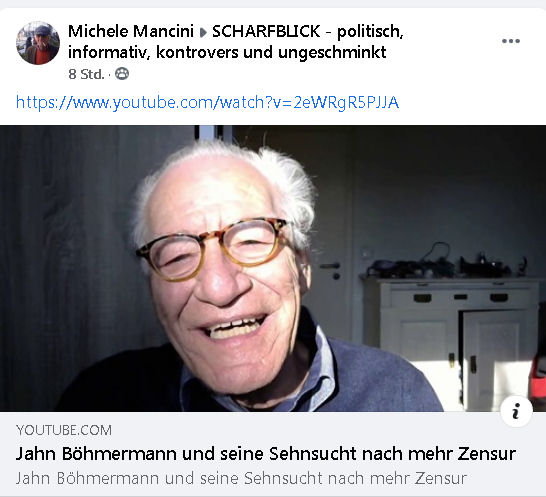The height and width of the screenshot is (497, 546).
Task: Click the word 'politisch' in the group title
Action: tap(370, 32)
